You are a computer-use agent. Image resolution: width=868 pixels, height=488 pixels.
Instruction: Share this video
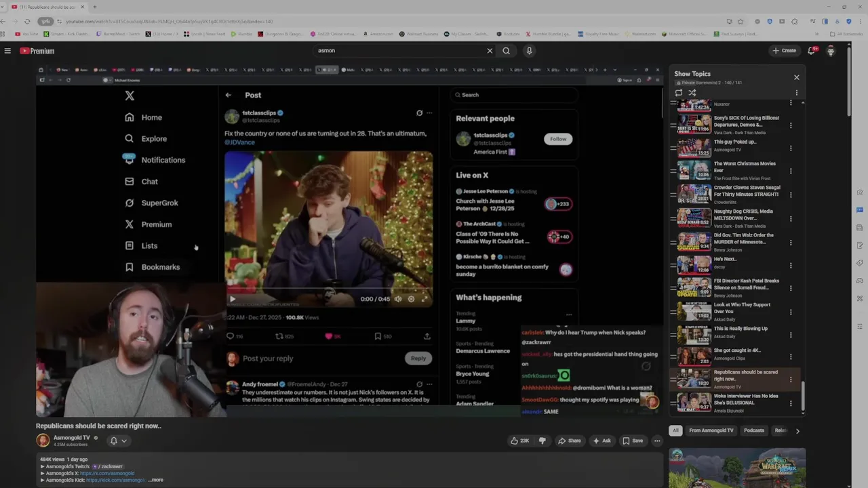(x=569, y=441)
